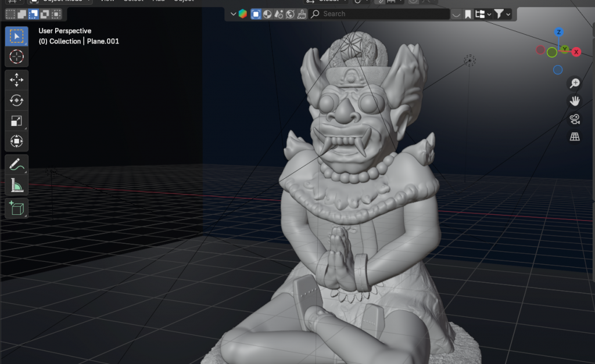Toggle perspective/orthographic grid button
This screenshot has width=595, height=364.
point(575,137)
